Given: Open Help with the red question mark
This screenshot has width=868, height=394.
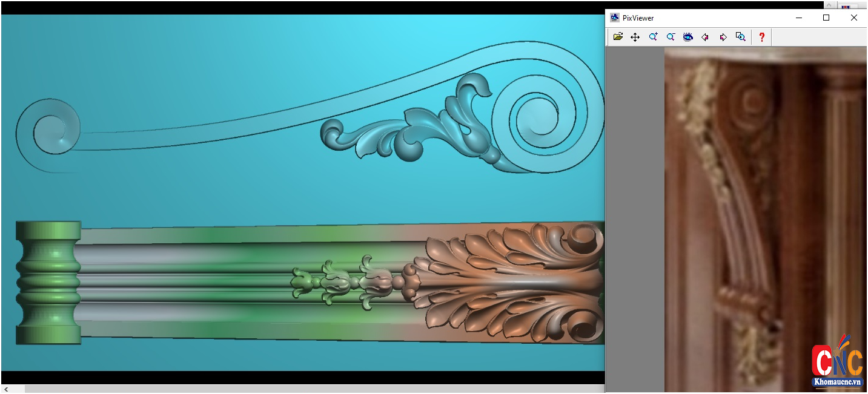Looking at the screenshot, I should point(762,37).
